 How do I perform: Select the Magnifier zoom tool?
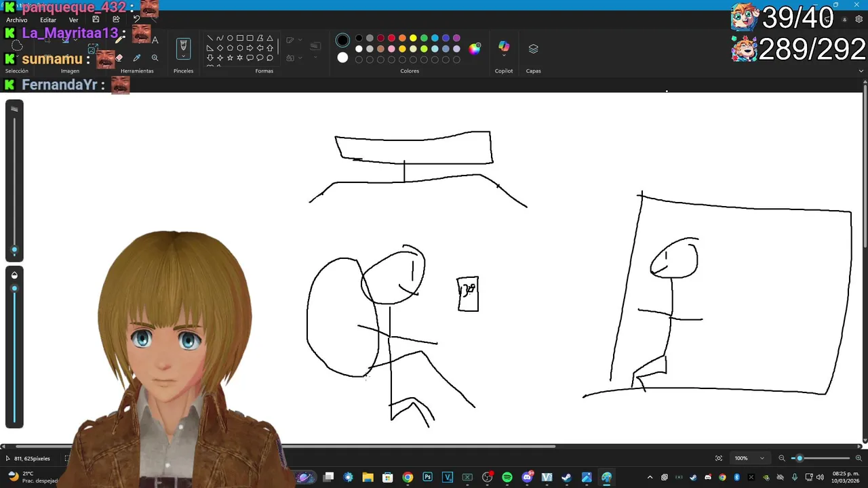[x=155, y=58]
